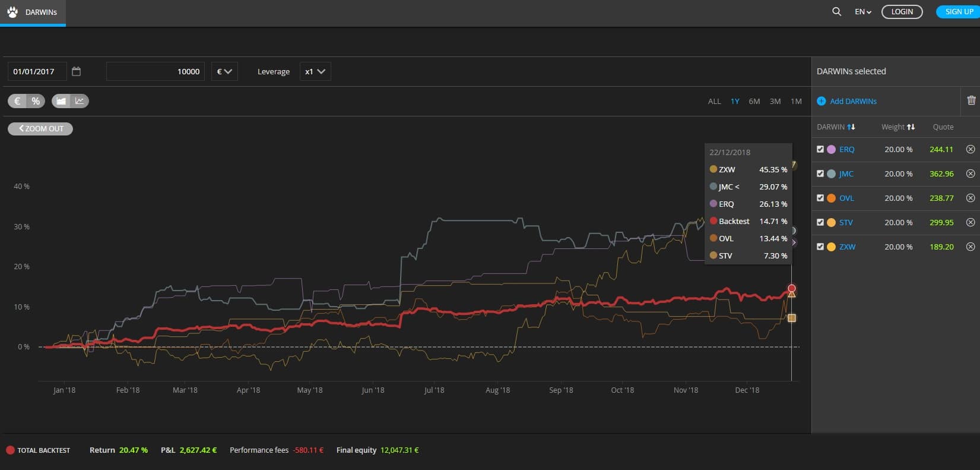Click JMC quote 362.96

(x=941, y=174)
